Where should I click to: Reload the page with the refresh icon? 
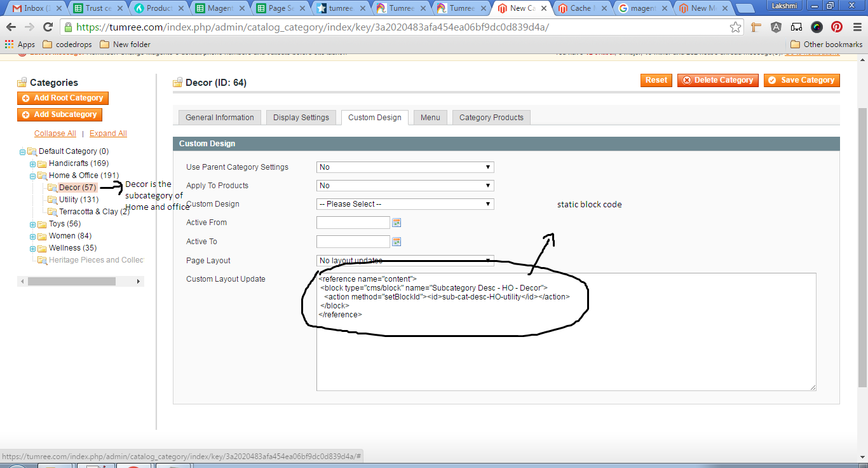click(48, 27)
